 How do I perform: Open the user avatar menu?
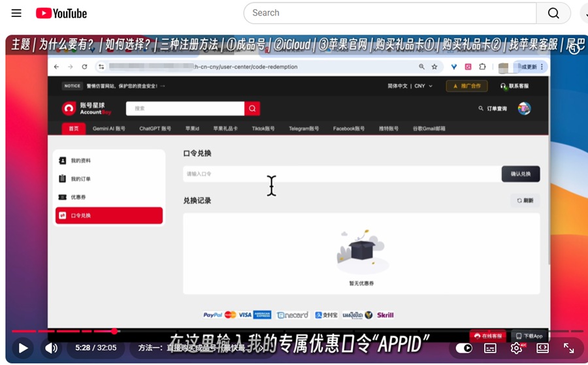point(524,108)
